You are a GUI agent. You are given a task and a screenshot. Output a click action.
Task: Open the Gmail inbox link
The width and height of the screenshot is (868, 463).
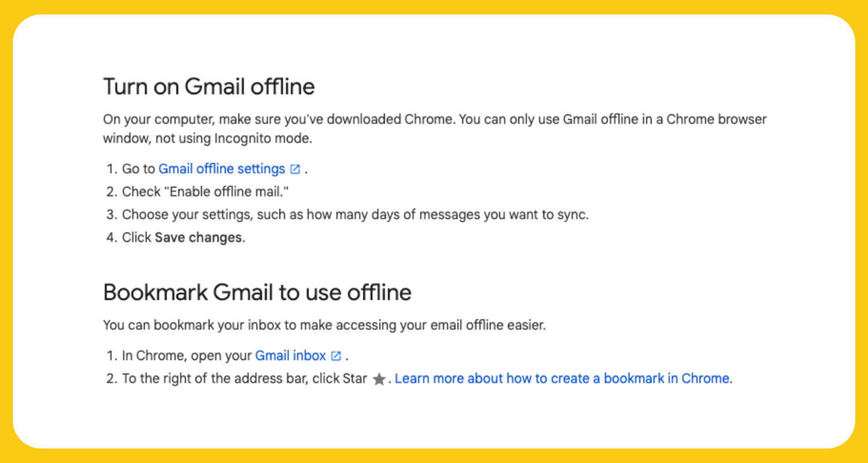click(x=290, y=355)
